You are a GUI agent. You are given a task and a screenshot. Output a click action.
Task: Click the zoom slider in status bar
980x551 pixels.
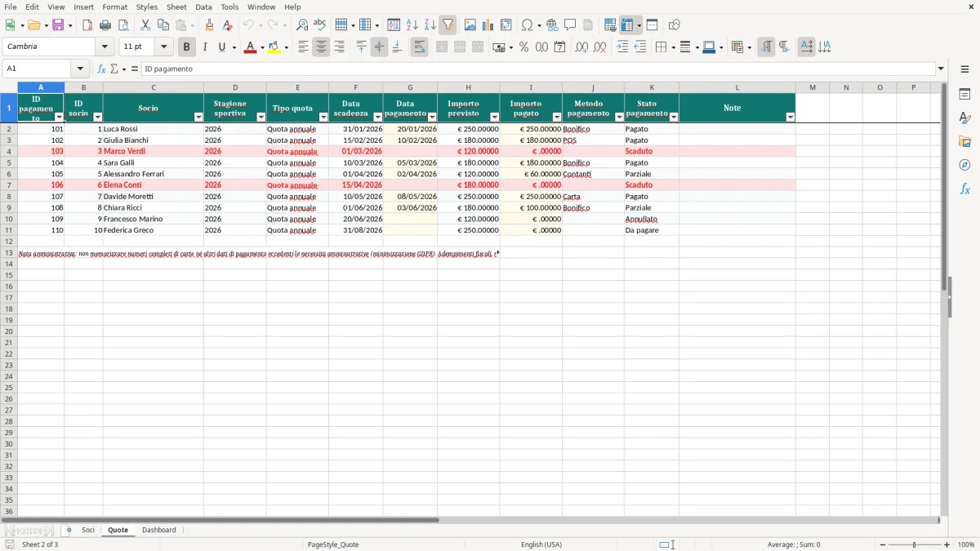pos(914,544)
